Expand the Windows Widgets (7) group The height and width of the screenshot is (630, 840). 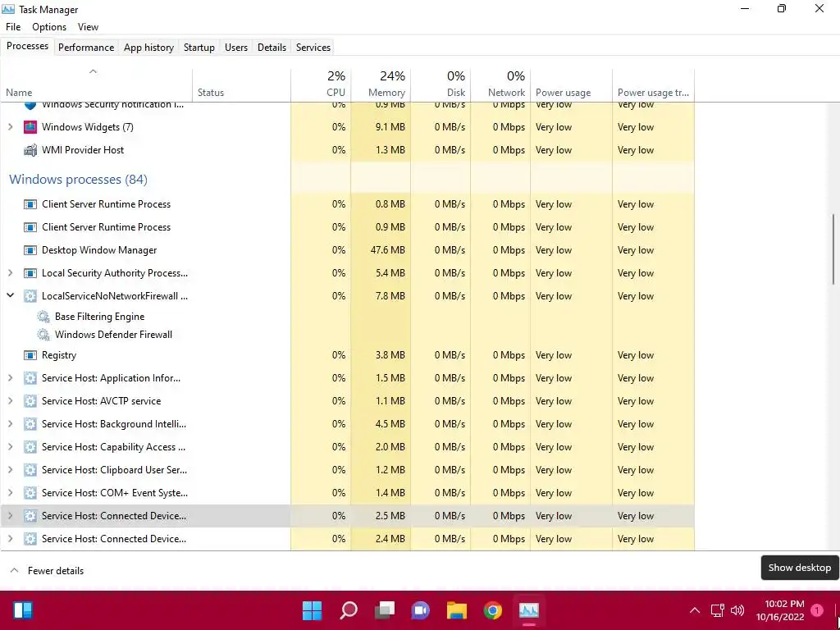(x=10, y=127)
